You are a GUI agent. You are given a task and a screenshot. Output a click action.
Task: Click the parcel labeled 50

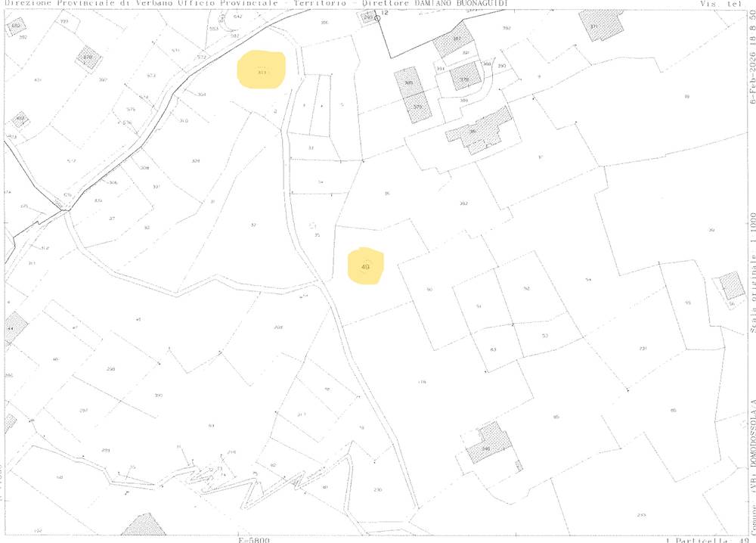pyautogui.click(x=429, y=290)
